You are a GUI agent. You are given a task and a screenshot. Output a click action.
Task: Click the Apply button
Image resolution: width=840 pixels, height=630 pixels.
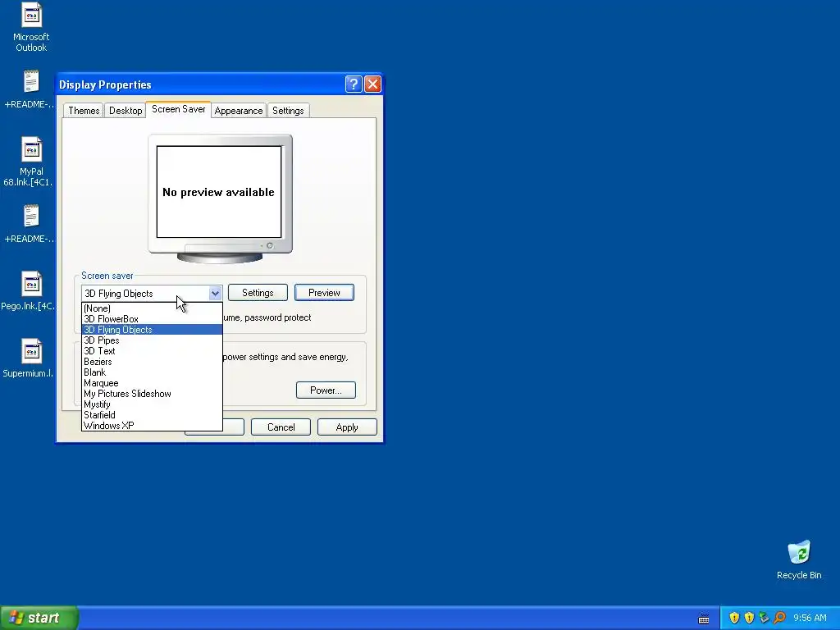point(347,427)
